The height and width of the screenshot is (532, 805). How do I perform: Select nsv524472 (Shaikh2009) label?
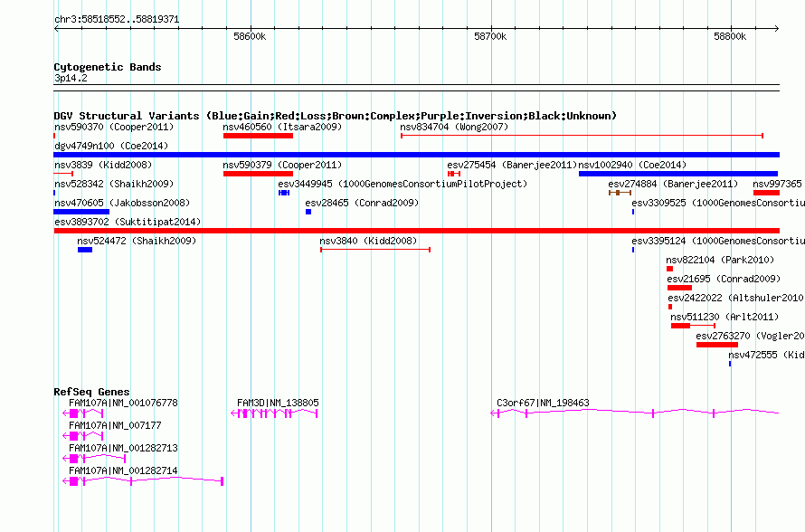click(137, 241)
